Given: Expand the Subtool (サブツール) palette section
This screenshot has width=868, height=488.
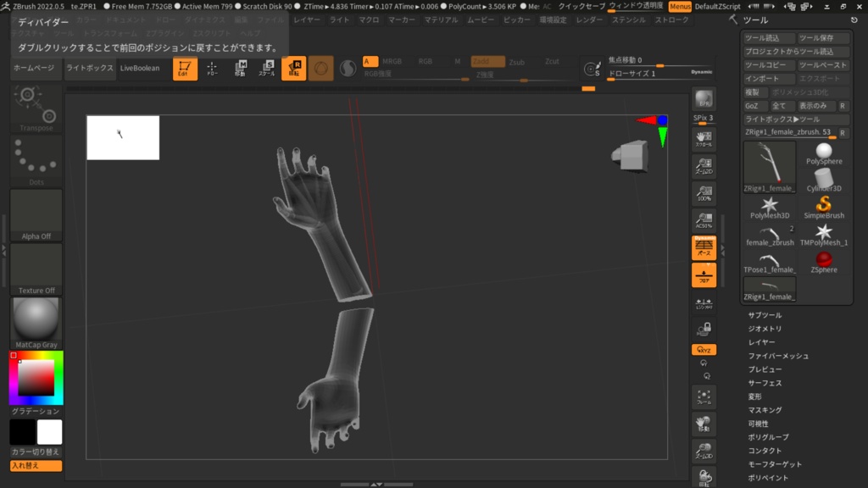Looking at the screenshot, I should (x=765, y=315).
